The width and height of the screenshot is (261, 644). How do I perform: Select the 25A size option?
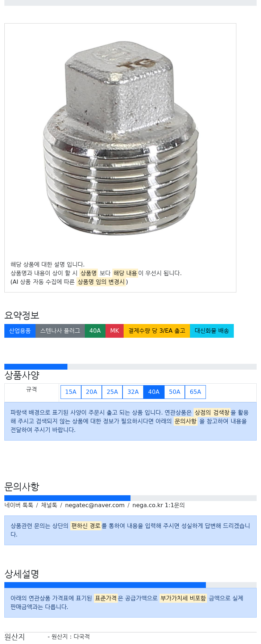(112, 392)
